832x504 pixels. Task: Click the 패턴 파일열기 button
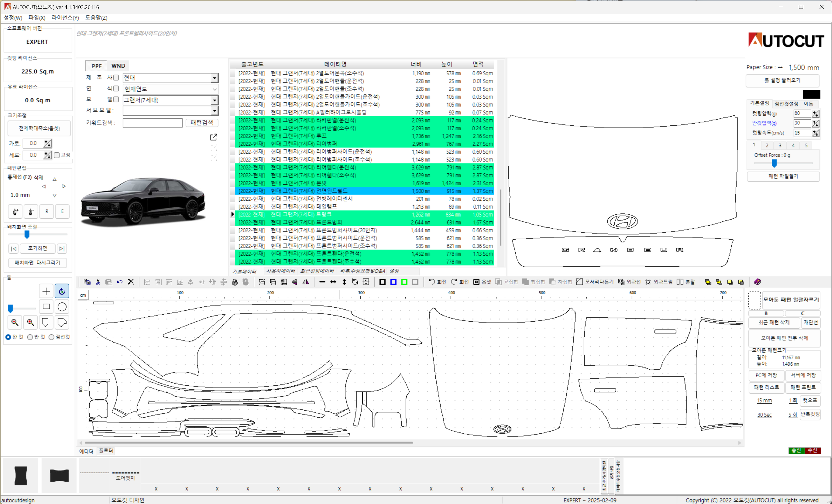coord(783,177)
